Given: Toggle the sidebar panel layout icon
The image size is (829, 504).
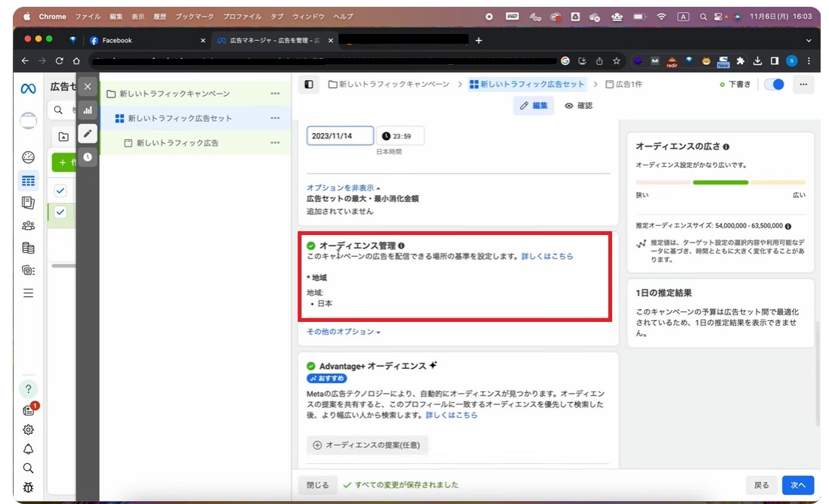Looking at the screenshot, I should pyautogui.click(x=308, y=85).
